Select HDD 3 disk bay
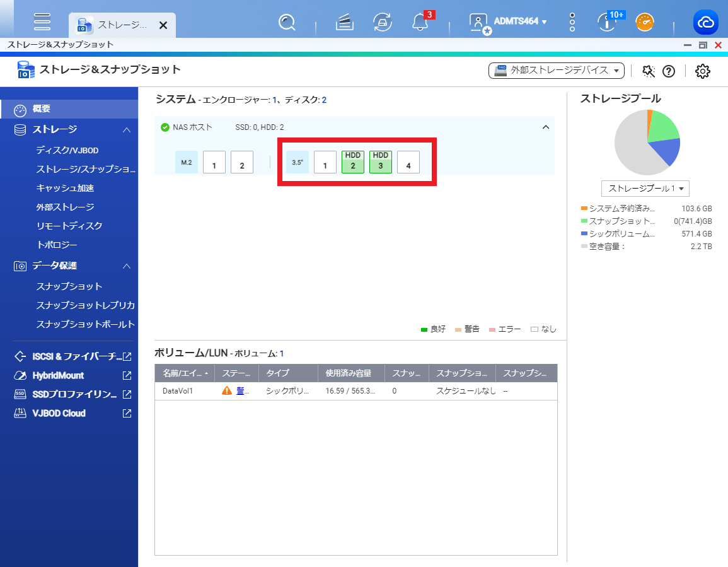 (x=381, y=162)
